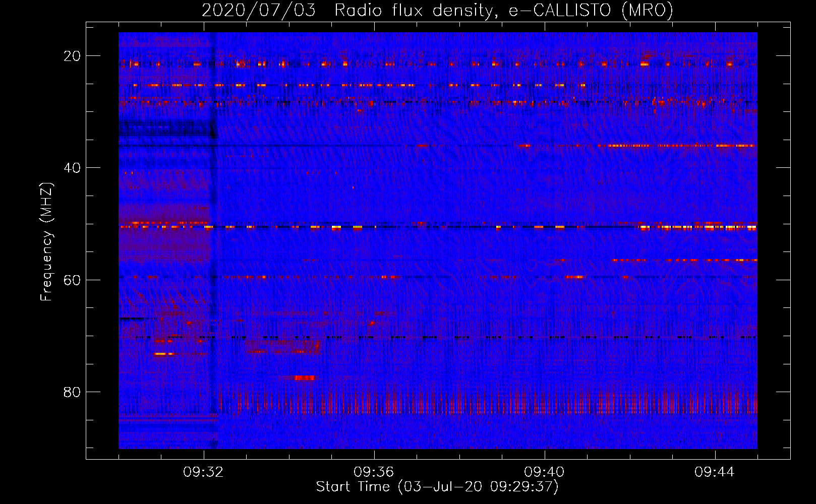Image resolution: width=816 pixels, height=504 pixels.
Task: Click the 09:32 time tick label
Action: [203, 472]
